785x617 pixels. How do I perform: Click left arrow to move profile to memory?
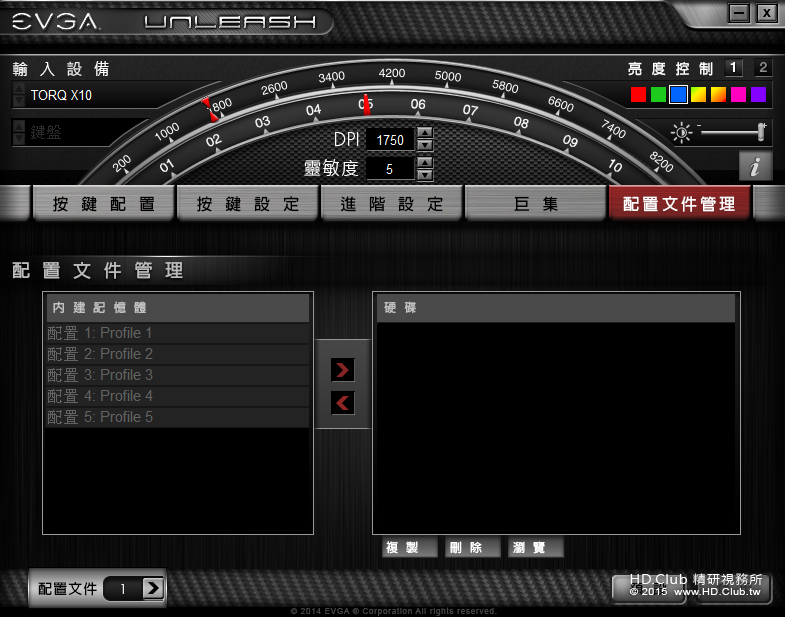(x=343, y=403)
